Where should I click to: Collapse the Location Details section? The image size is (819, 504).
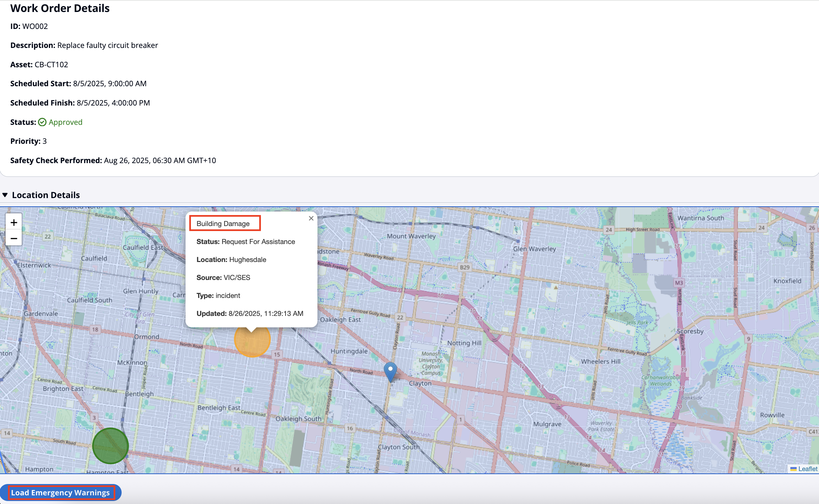pyautogui.click(x=5, y=195)
